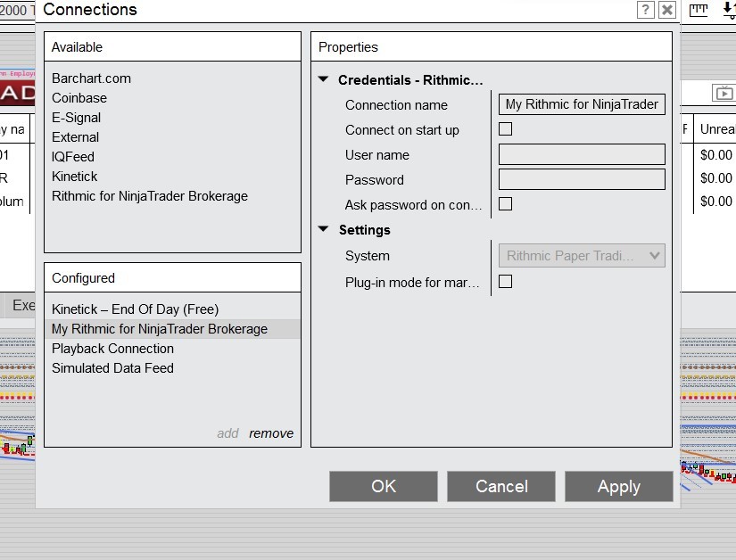
Task: Click the Apply button
Action: pyautogui.click(x=618, y=486)
